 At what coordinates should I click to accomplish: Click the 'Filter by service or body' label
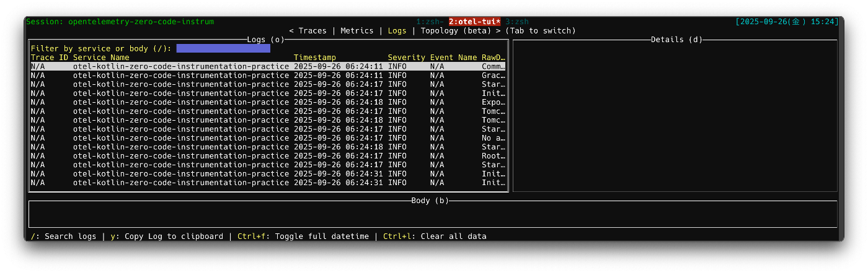(x=101, y=48)
